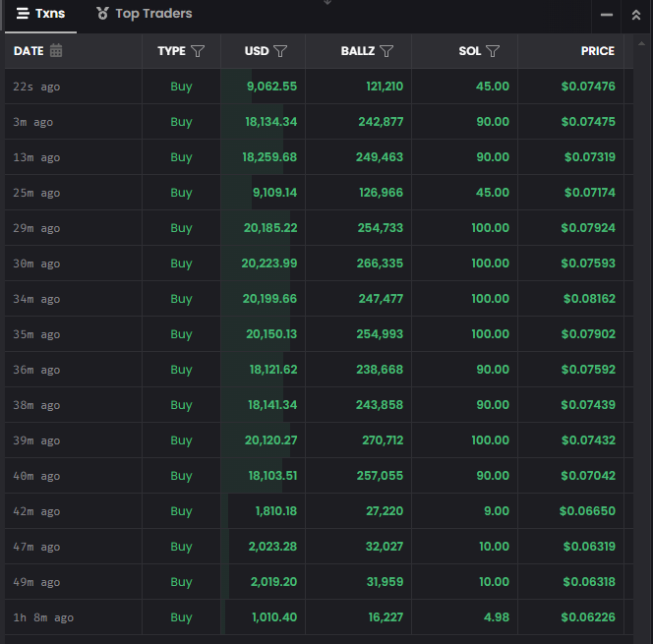Open the BALLZ column filter

tap(386, 51)
